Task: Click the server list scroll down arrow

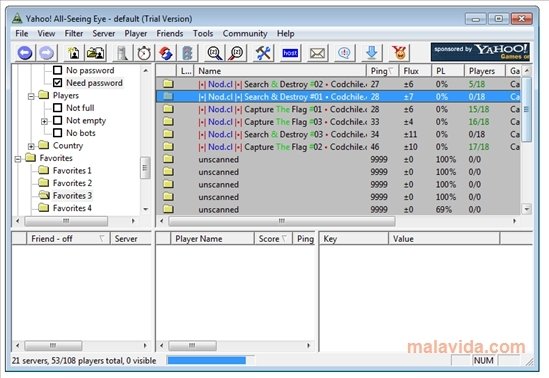Action: [x=527, y=209]
